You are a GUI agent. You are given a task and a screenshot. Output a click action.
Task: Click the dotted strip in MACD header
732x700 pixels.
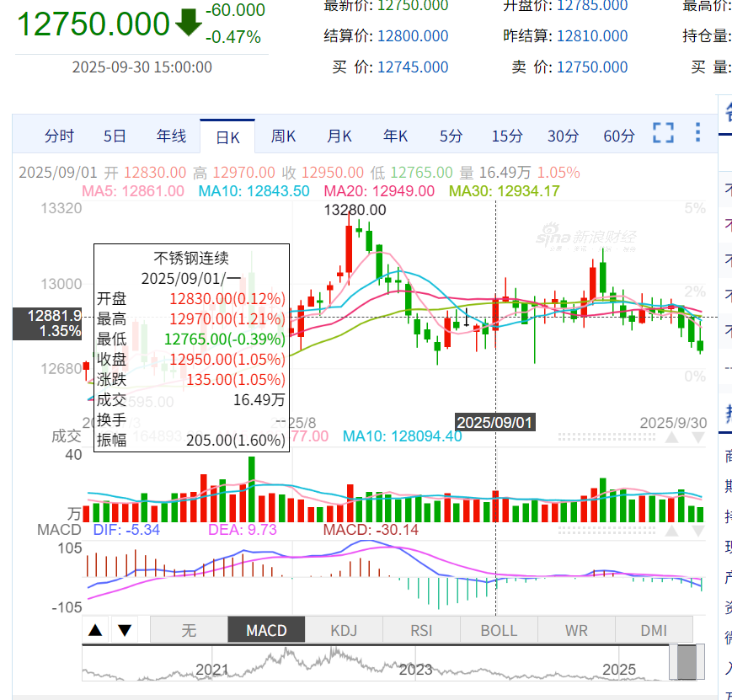pos(606,531)
